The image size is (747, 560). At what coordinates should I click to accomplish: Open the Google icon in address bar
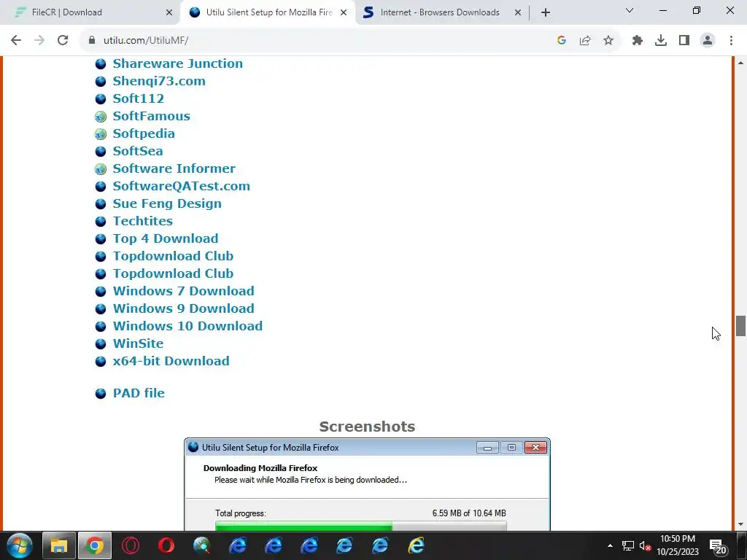point(562,41)
